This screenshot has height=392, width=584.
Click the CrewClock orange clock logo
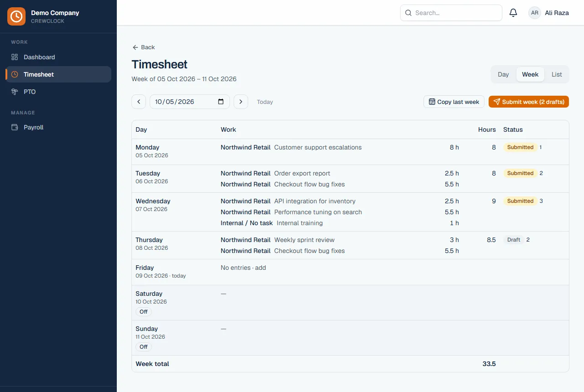pyautogui.click(x=16, y=16)
